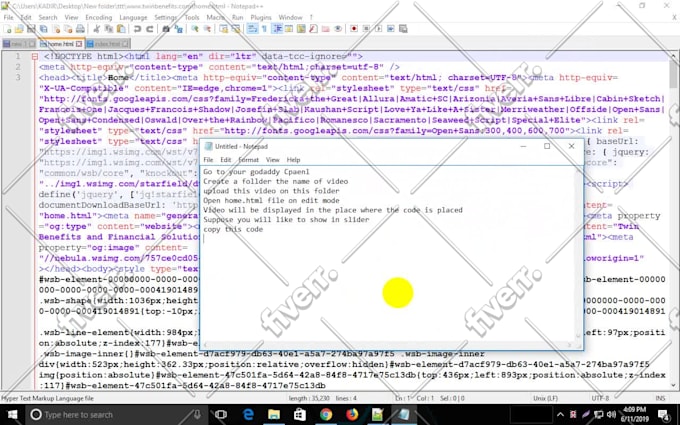This screenshot has height=425, width=680.
Task: Toggle INS insert mode in status bar
Action: pyautogui.click(x=660, y=398)
